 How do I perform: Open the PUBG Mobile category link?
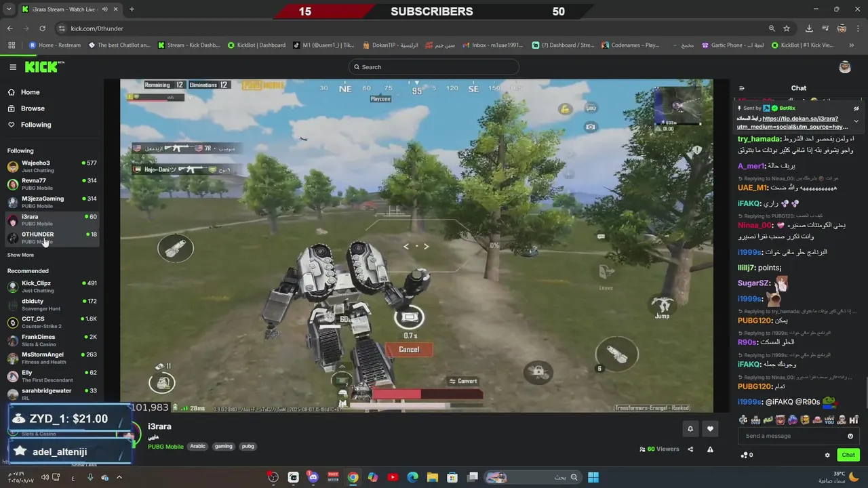[166, 447]
